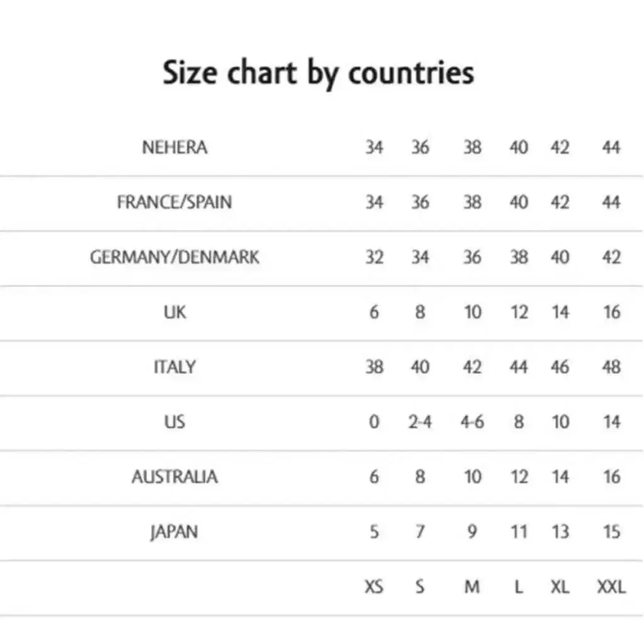The image size is (644, 644).
Task: Click the Germany/Denmark size 32 value
Action: (x=374, y=257)
